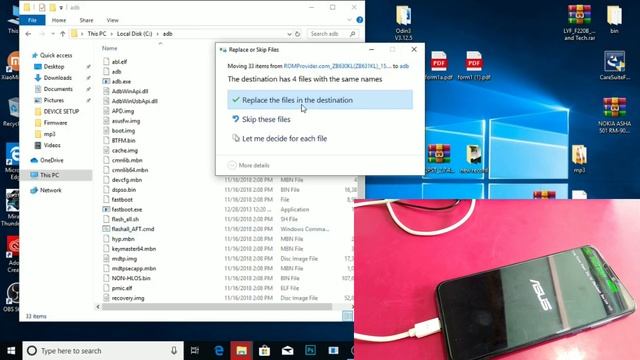Viewport: 640px width, 360px height.
Task: Expand More details in the dialog
Action: click(249, 165)
